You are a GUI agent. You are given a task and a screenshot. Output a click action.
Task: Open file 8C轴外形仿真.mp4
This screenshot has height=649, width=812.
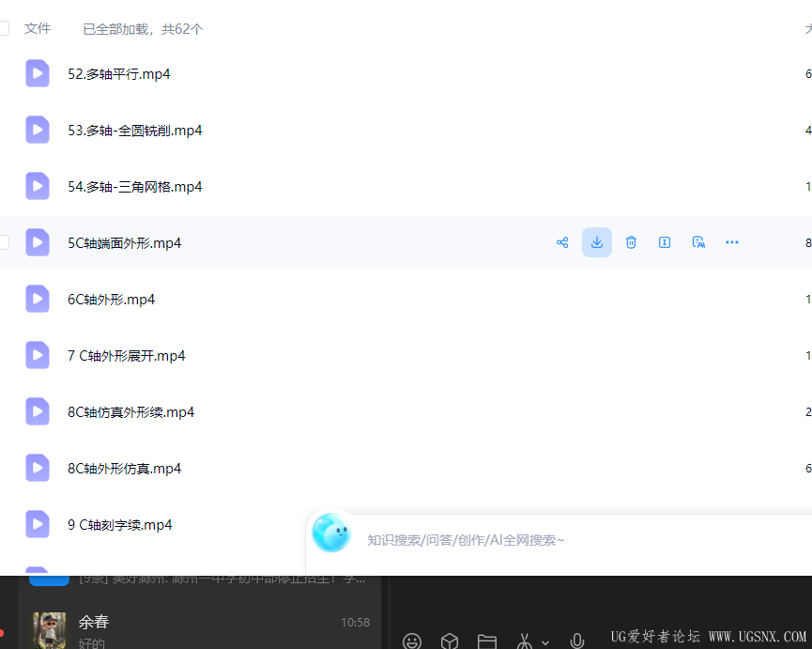pos(124,470)
